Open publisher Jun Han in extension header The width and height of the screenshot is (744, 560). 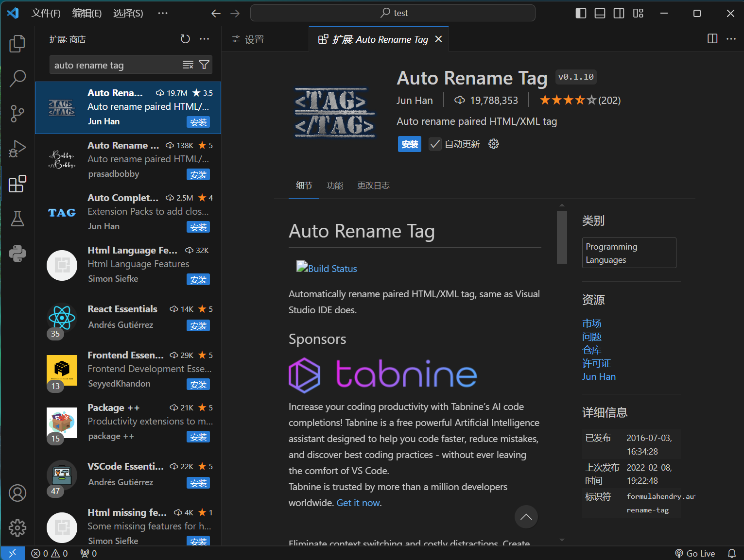[415, 101]
